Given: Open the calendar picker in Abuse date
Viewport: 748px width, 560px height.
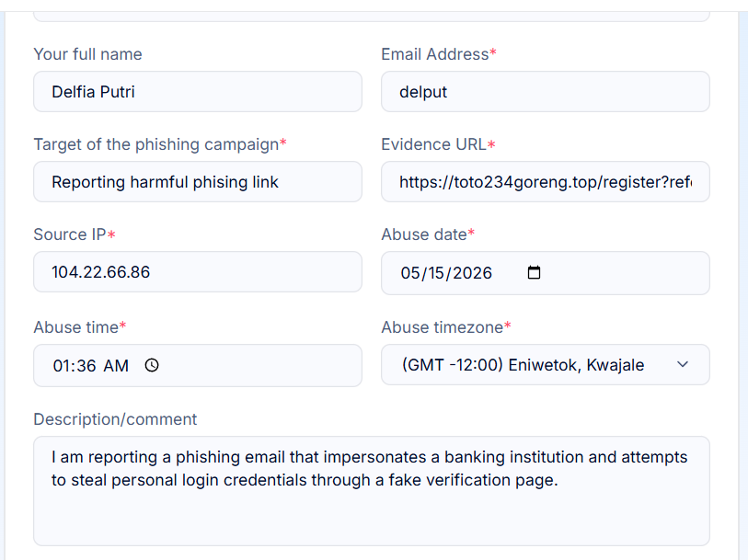Looking at the screenshot, I should [x=534, y=272].
